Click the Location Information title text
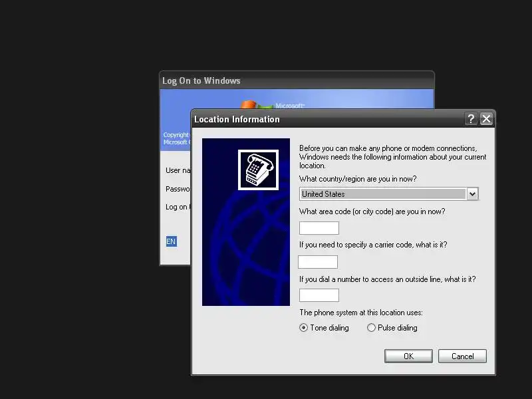The image size is (532, 399). point(237,120)
